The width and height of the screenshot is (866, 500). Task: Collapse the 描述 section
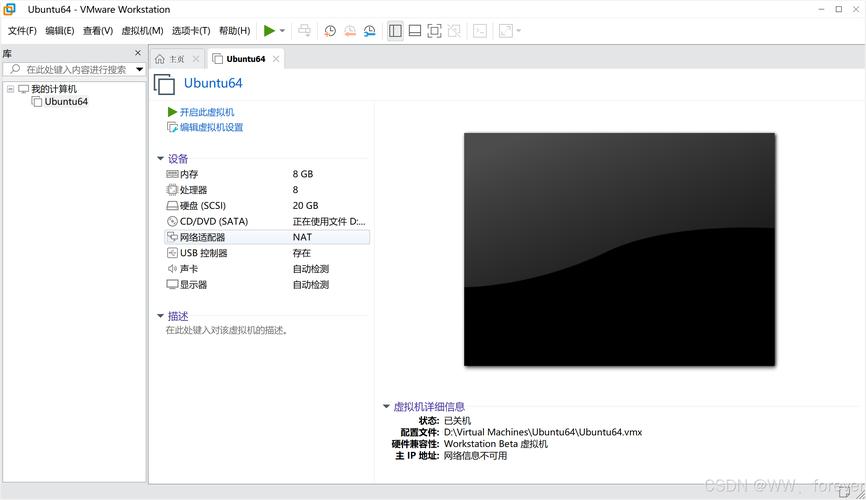coord(160,316)
